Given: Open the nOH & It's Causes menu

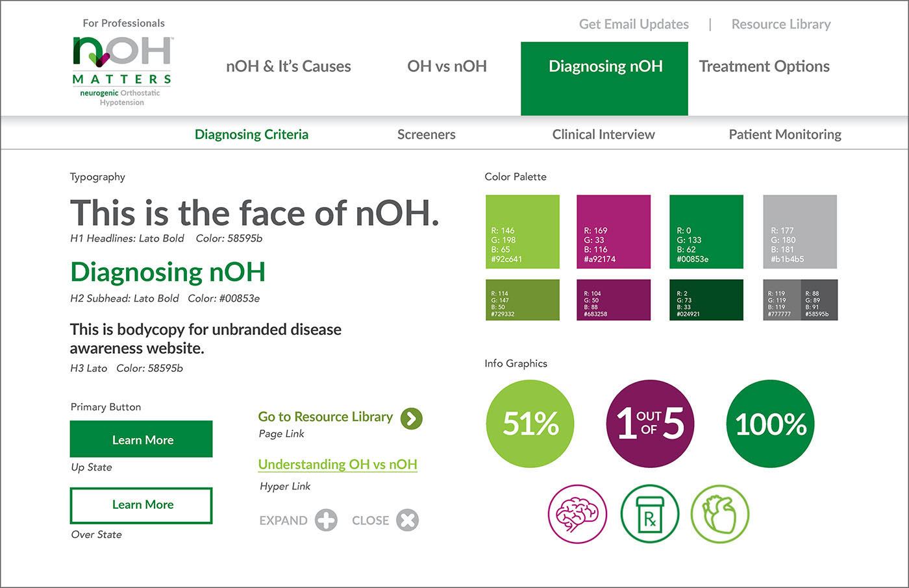Looking at the screenshot, I should (288, 66).
